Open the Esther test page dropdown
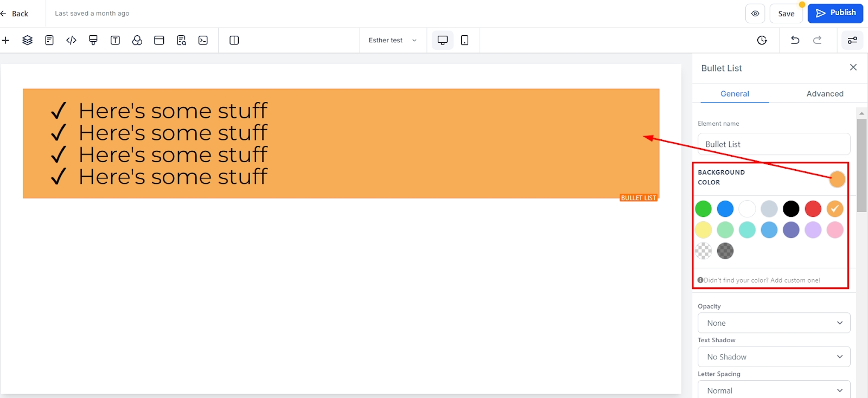The width and height of the screenshot is (868, 398). [392, 40]
